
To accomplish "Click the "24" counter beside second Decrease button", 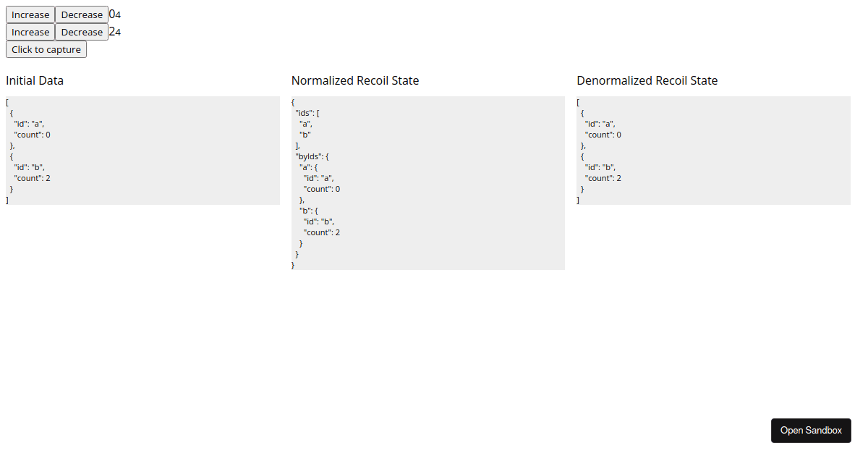I will (115, 31).
